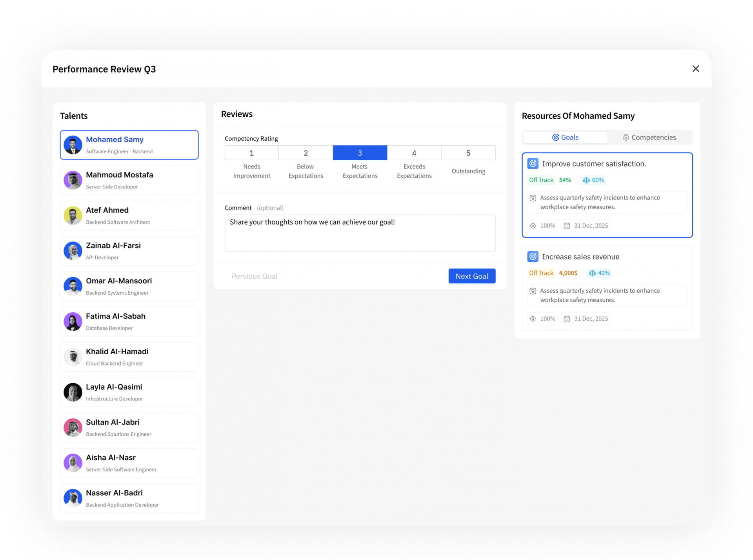Click the Comment text area
The width and height of the screenshot is (753, 560).
pyautogui.click(x=360, y=233)
